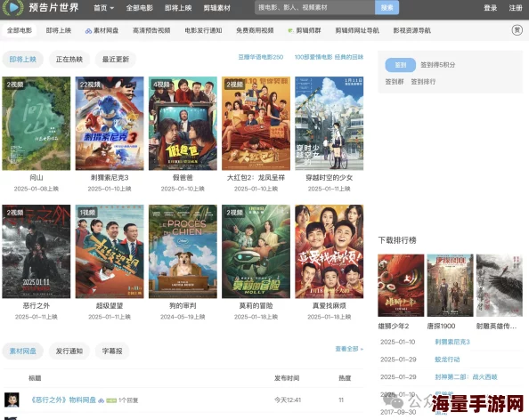The image size is (529, 420).
Task: Open the 《恶行之外》物料网盘 post link
Action: 63,400
